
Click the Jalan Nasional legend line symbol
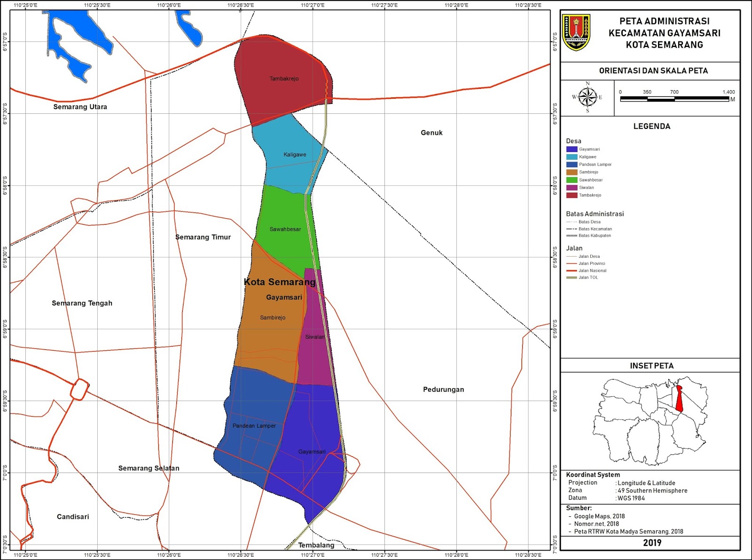click(572, 270)
